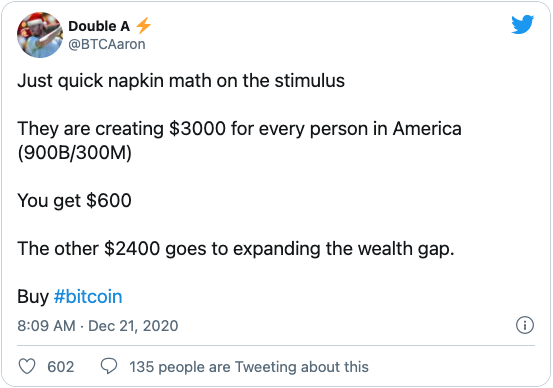The width and height of the screenshot is (553, 388).
Task: Open '135 people are Tweeting about this'
Action: (249, 367)
